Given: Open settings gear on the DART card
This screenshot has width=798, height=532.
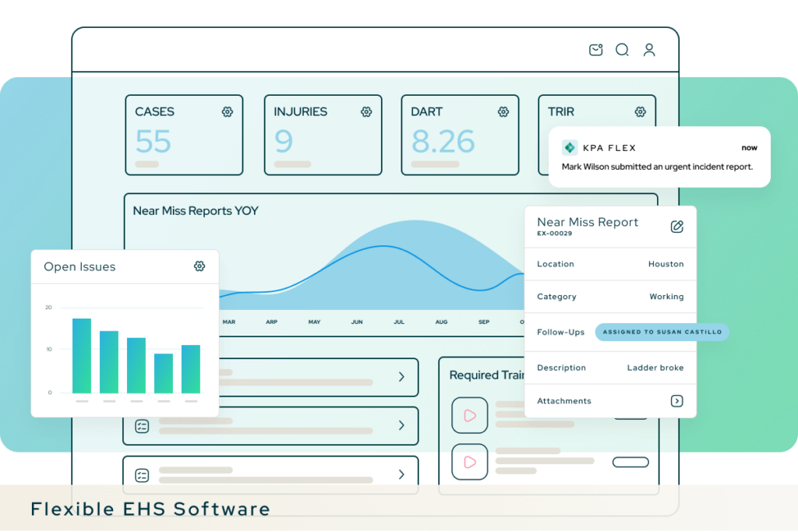Looking at the screenshot, I should 503,111.
